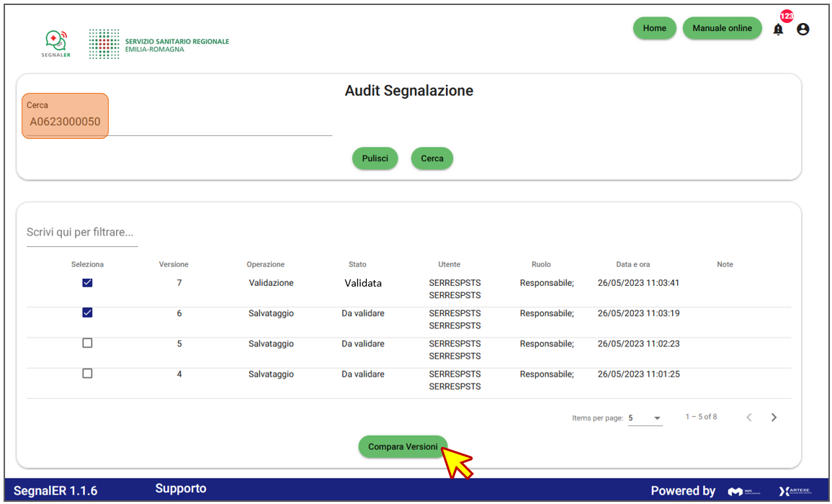
Task: Open the Items per page dropdown
Action: (x=645, y=418)
